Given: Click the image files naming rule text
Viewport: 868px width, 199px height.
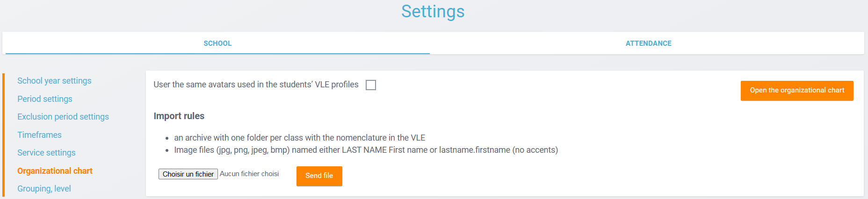Looking at the screenshot, I should point(366,150).
